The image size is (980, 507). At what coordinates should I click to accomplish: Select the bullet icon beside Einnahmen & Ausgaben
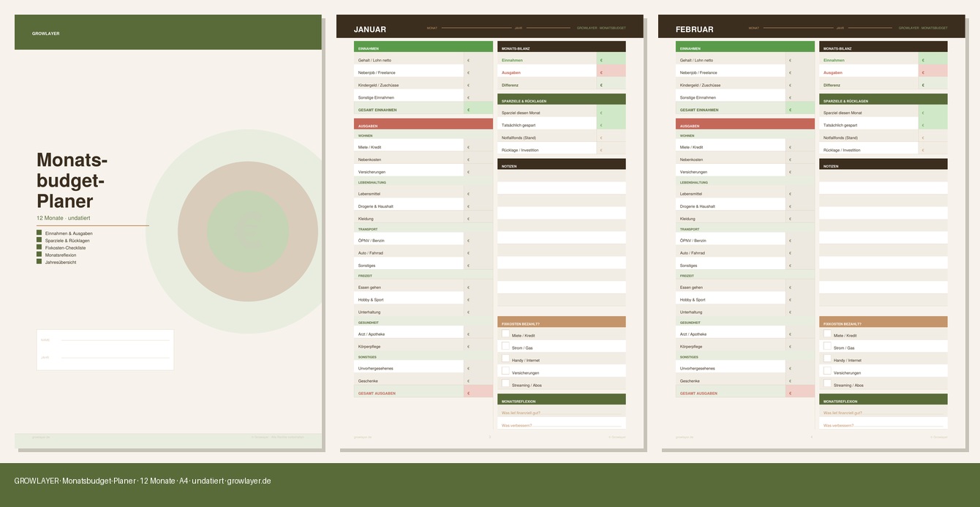pyautogui.click(x=39, y=233)
